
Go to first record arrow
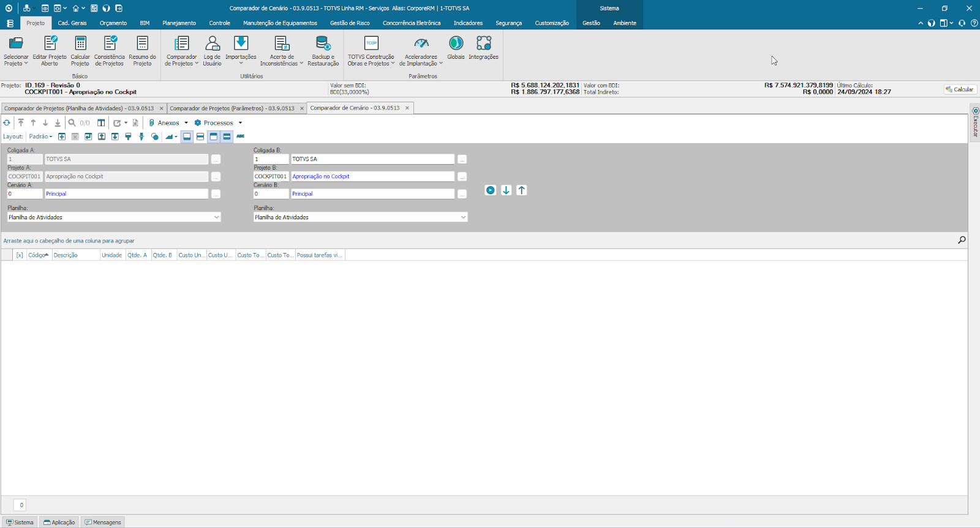tap(21, 123)
